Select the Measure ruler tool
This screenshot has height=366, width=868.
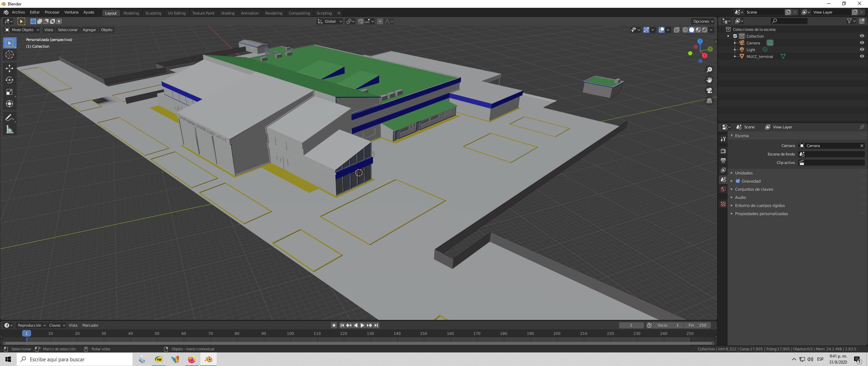point(9,130)
